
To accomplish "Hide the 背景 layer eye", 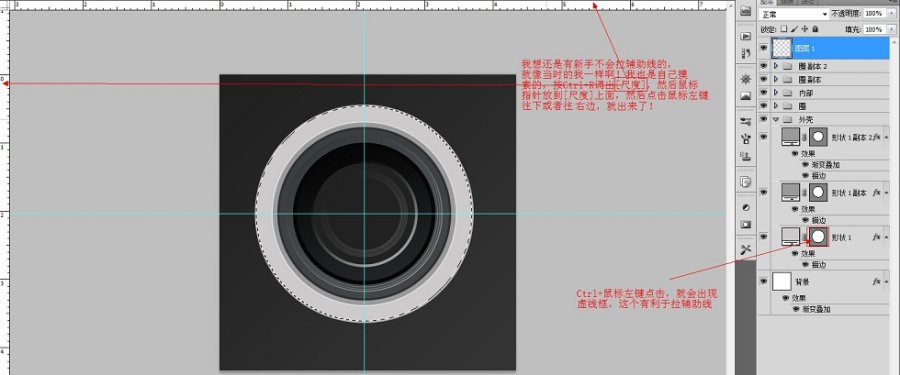I will point(763,281).
